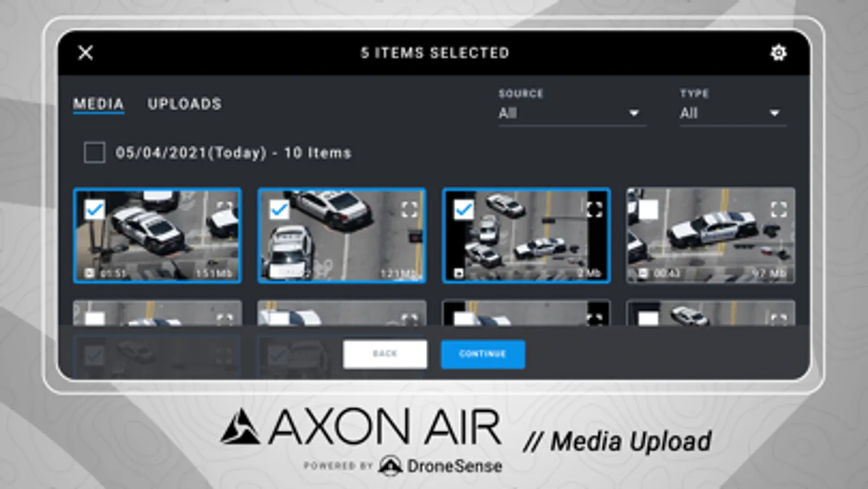Switch to the Media tab

pos(98,104)
